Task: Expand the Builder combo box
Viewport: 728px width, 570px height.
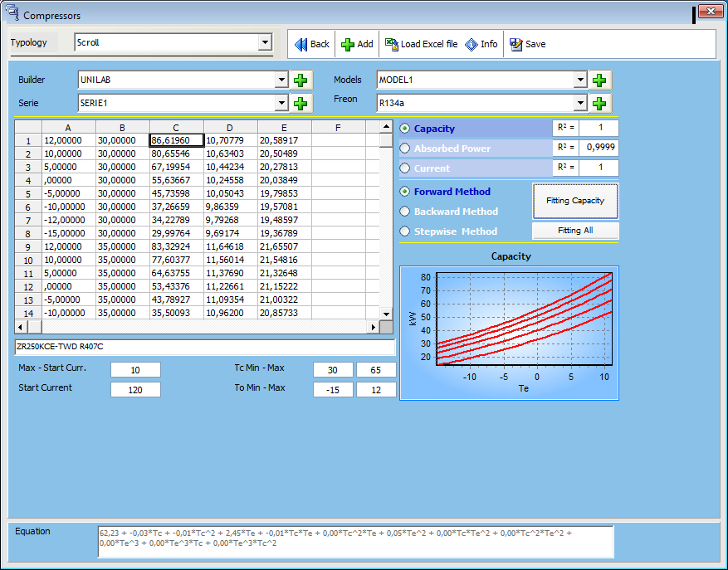Action: (x=281, y=80)
